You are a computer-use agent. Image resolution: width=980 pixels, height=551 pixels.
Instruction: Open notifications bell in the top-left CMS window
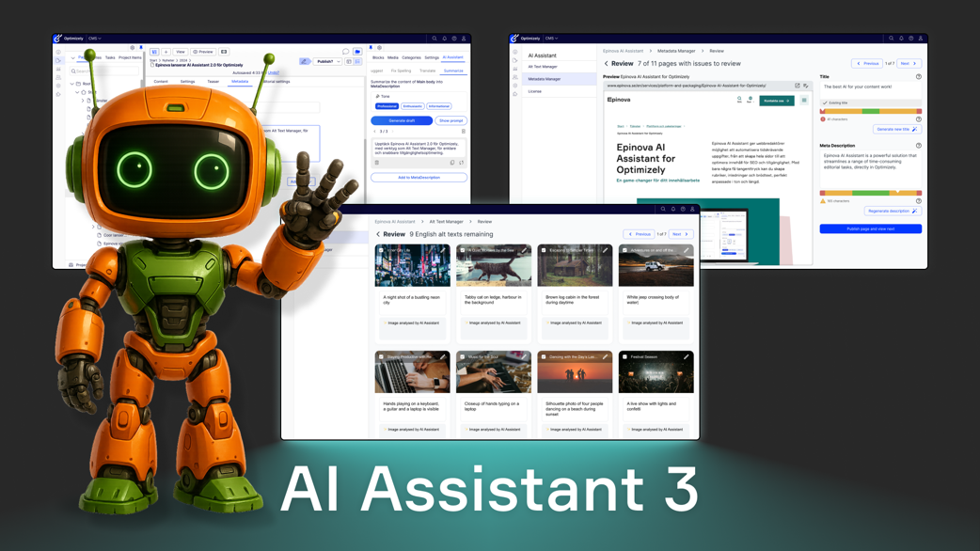coord(444,39)
